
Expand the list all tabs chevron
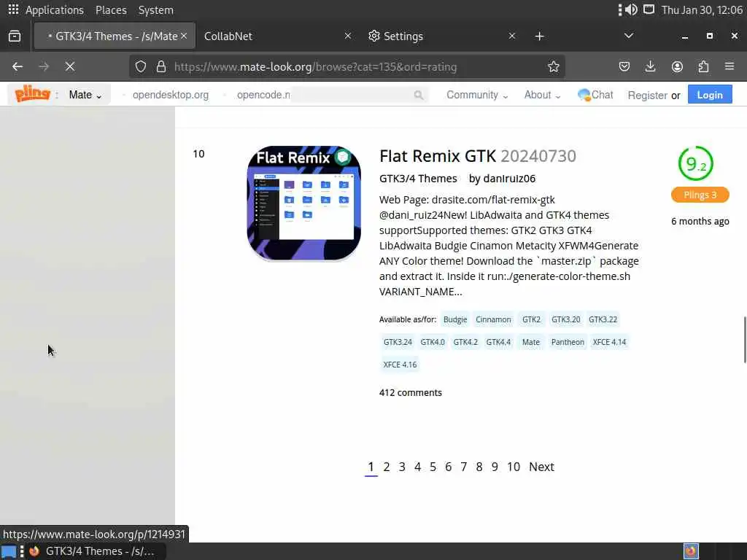tap(628, 36)
